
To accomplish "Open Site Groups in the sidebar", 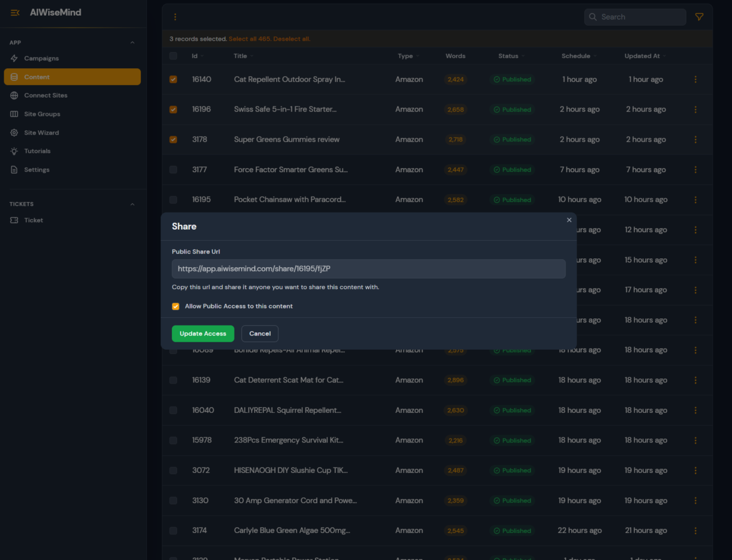I will coord(42,115).
